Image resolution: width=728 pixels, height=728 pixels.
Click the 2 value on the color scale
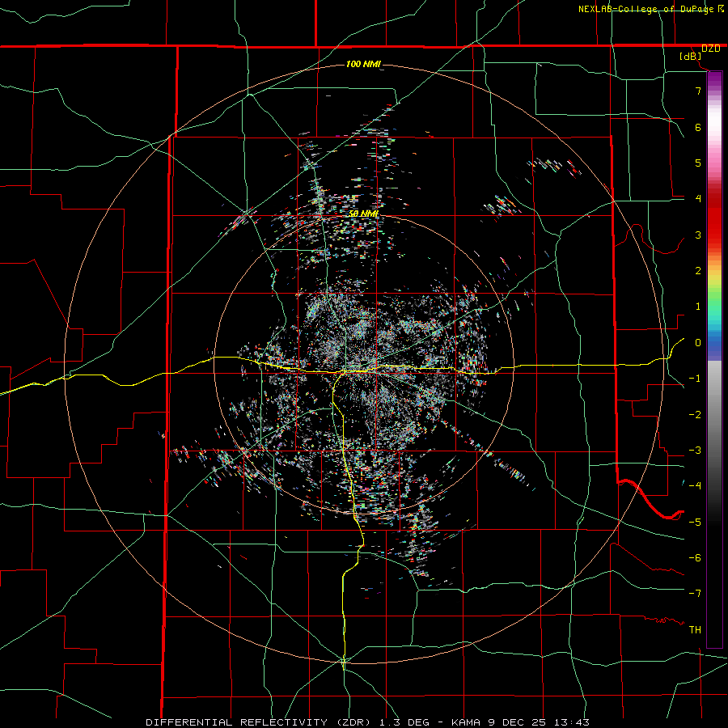click(698, 271)
